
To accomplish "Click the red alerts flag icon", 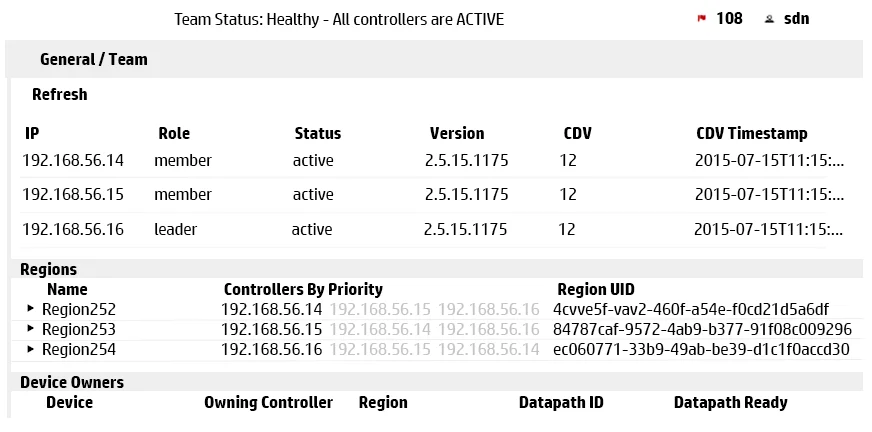I will pyautogui.click(x=701, y=18).
